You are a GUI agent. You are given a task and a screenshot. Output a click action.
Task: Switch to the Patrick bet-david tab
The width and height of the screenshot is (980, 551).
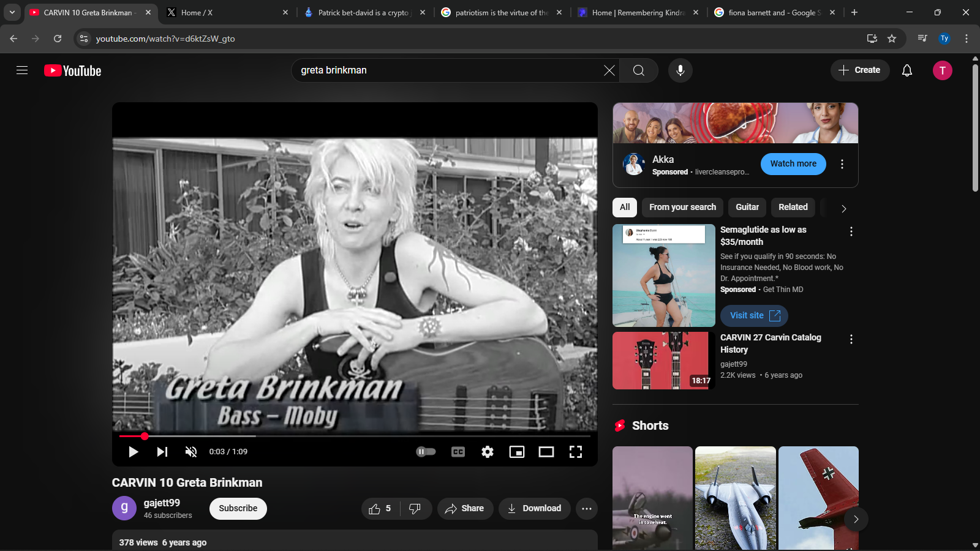(x=364, y=12)
